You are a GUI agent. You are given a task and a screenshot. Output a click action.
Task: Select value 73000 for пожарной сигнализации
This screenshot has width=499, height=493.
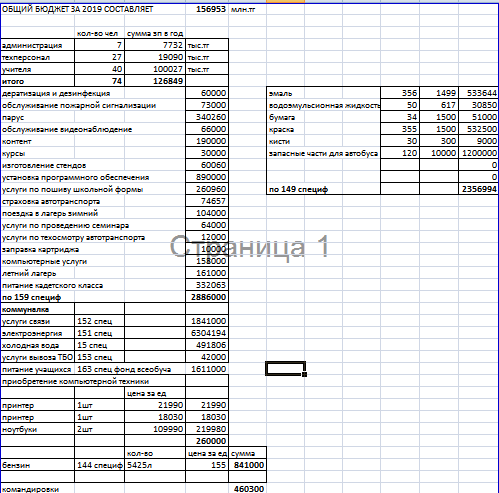(207, 105)
